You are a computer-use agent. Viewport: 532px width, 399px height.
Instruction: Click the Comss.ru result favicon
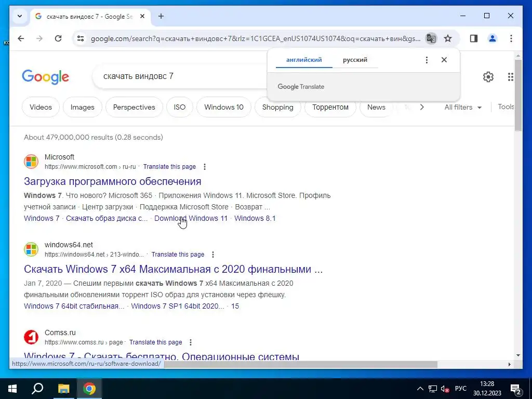coord(31,337)
